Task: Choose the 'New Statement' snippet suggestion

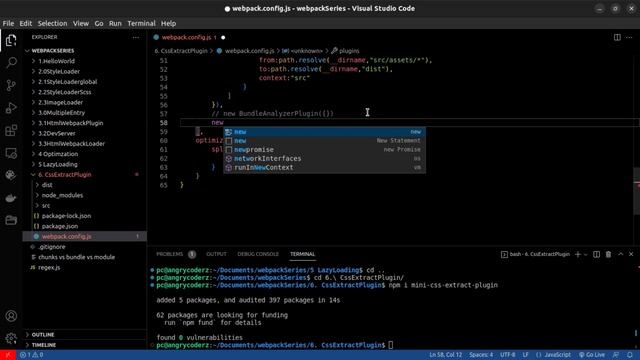Action: click(324, 141)
